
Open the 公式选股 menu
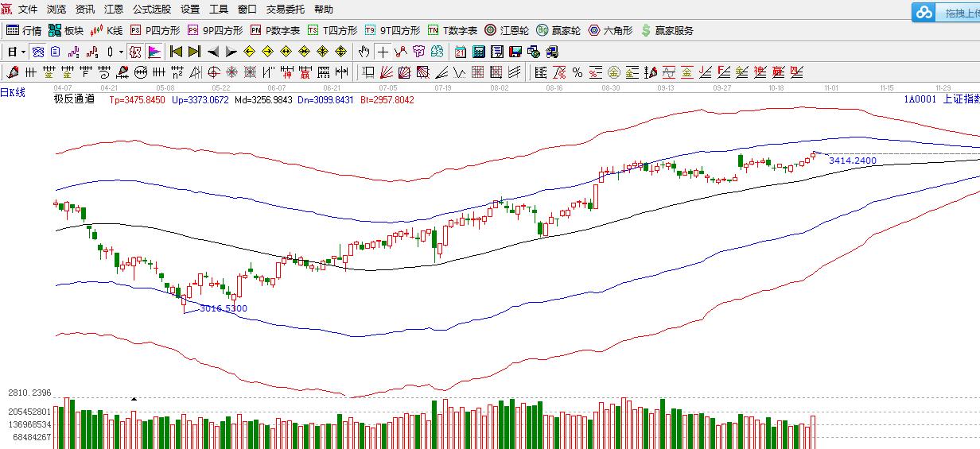point(151,10)
